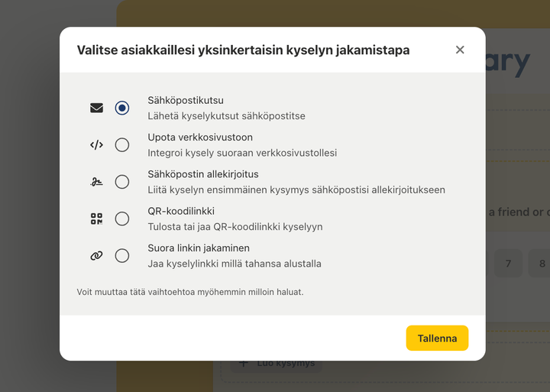
Task: Click the QR code icon
Action: pos(96,219)
